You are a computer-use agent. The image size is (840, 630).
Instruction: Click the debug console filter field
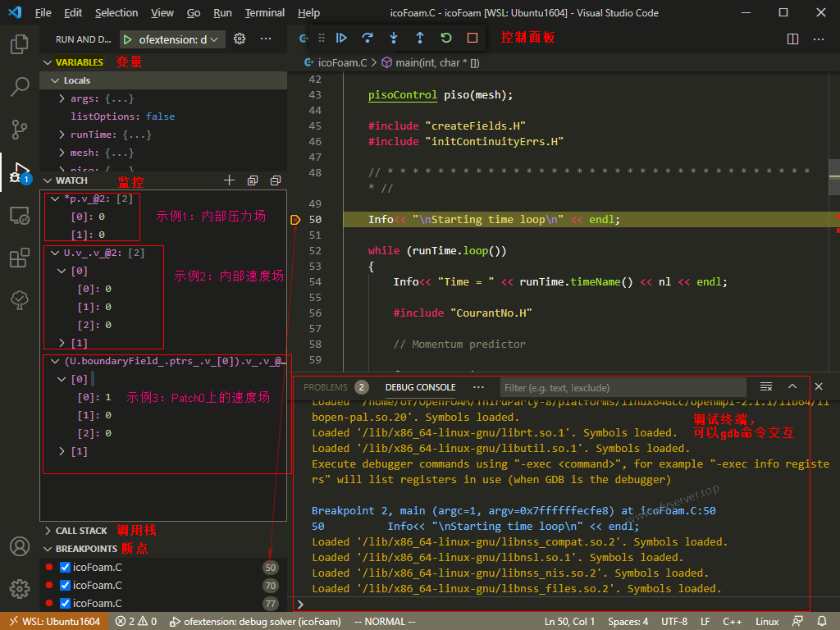[x=623, y=386]
